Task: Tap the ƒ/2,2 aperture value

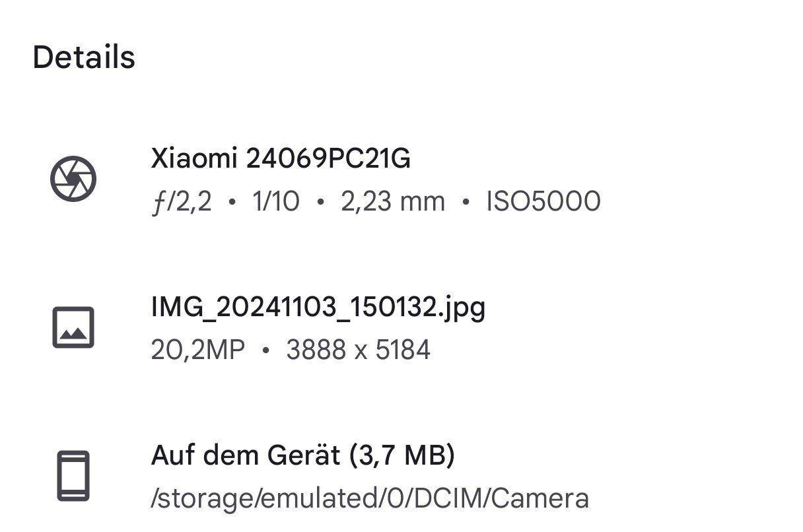Action: point(182,202)
